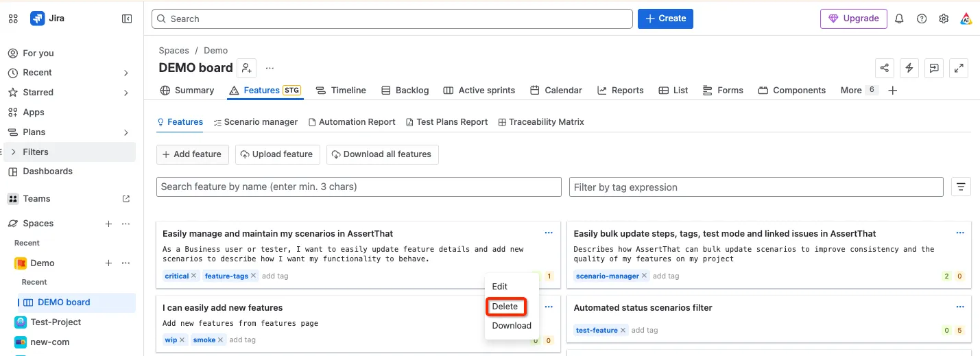Open the Scenario manager sub-tab
The width and height of the screenshot is (980, 356).
(x=255, y=122)
